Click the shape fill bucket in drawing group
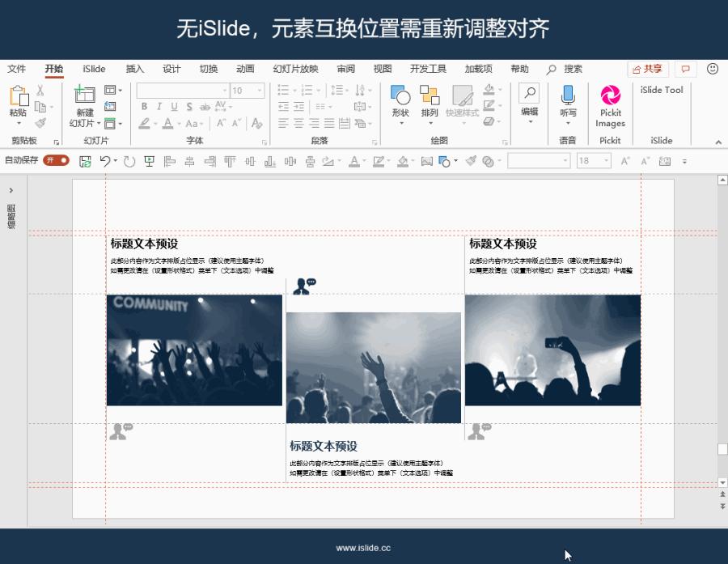Image resolution: width=728 pixels, height=564 pixels. 489,89
